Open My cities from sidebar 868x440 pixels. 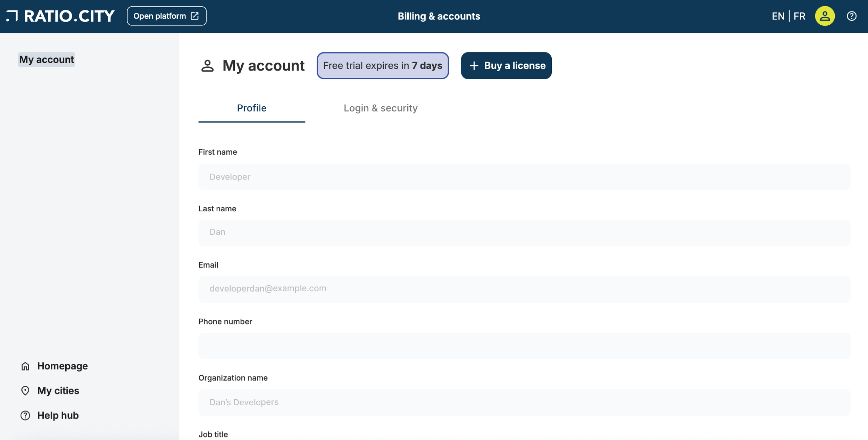click(58, 391)
